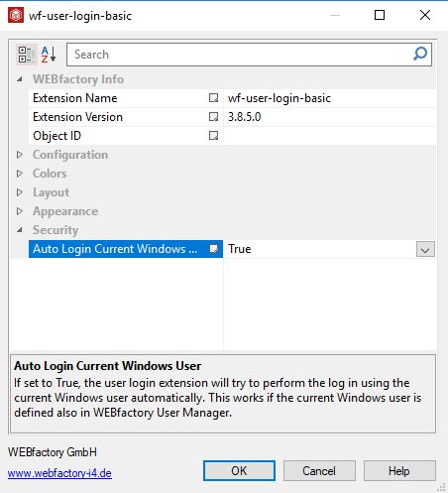This screenshot has width=448, height=493.
Task: Click the property marker beside Extension Name
Action: [214, 98]
